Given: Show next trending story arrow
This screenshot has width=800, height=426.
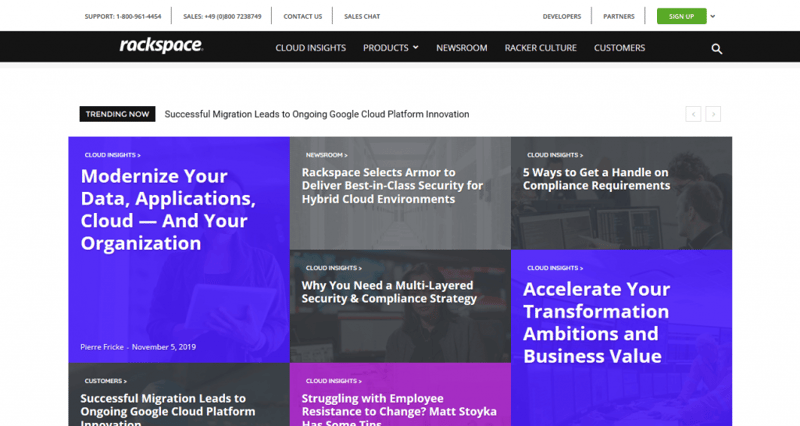Looking at the screenshot, I should 713,114.
